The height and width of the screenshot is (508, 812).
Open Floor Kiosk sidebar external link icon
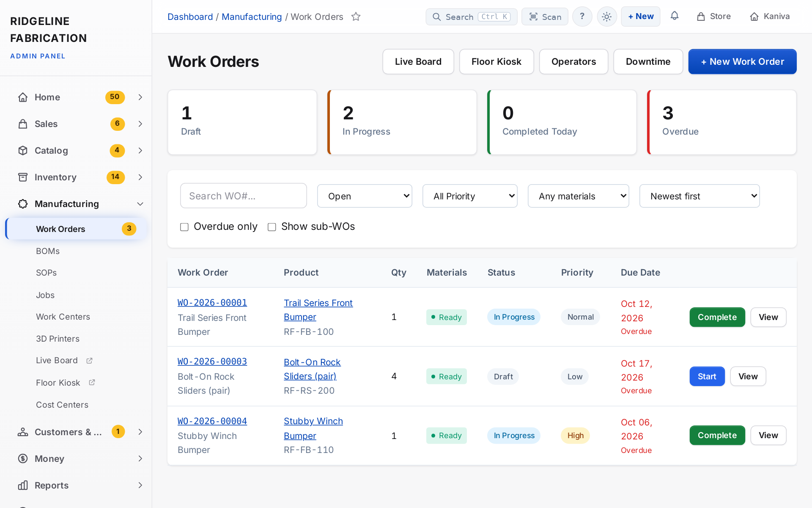(x=92, y=382)
